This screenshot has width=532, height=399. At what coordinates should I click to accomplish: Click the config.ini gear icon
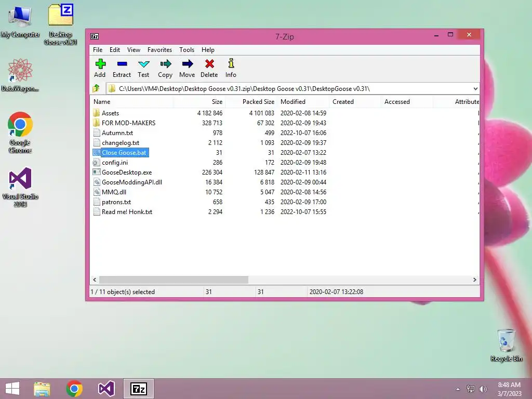(96, 163)
